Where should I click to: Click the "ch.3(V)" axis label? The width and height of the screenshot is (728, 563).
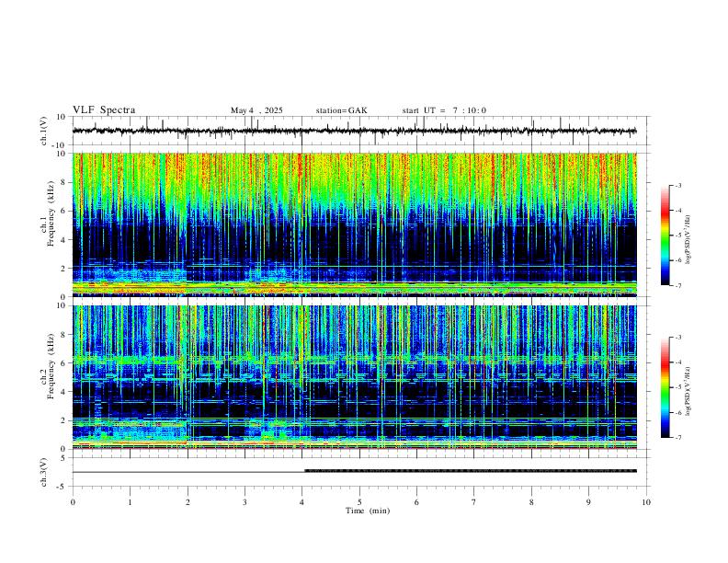[x=44, y=472]
